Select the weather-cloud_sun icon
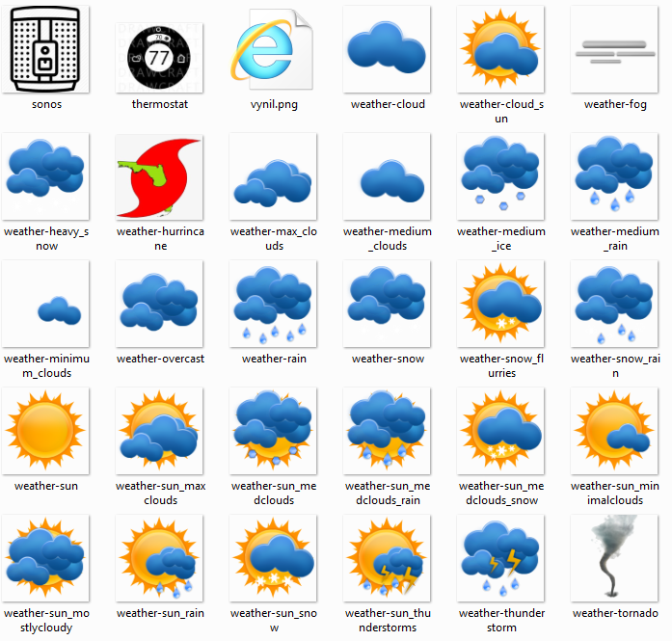The height and width of the screenshot is (641, 672). click(500, 49)
